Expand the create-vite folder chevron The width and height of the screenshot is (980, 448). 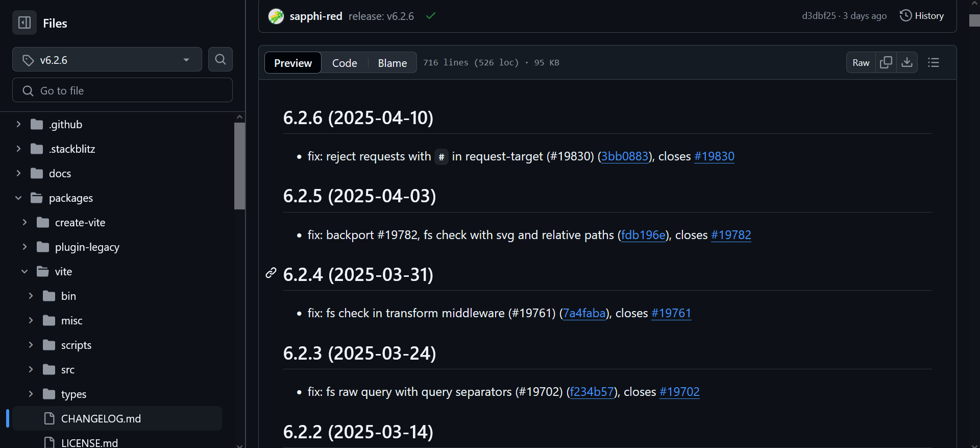[24, 222]
